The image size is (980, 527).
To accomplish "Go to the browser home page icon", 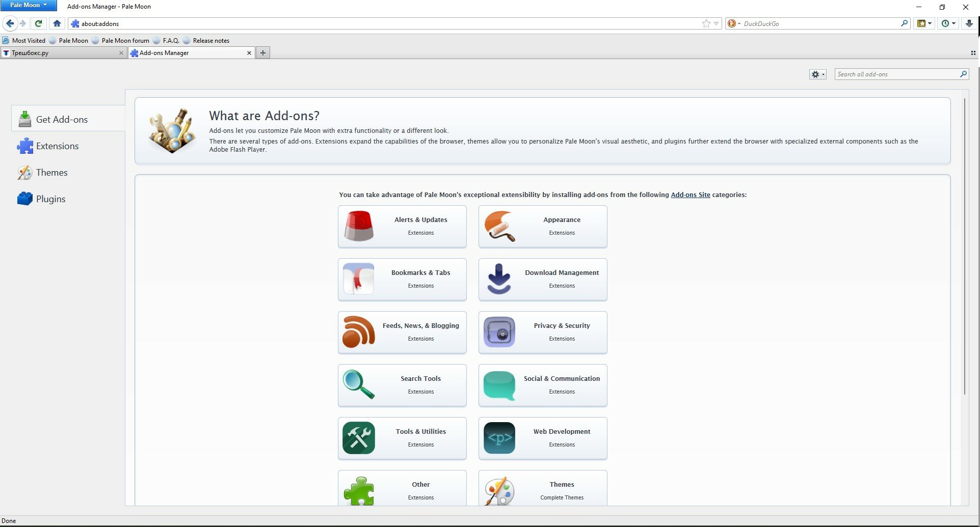I will 57,23.
